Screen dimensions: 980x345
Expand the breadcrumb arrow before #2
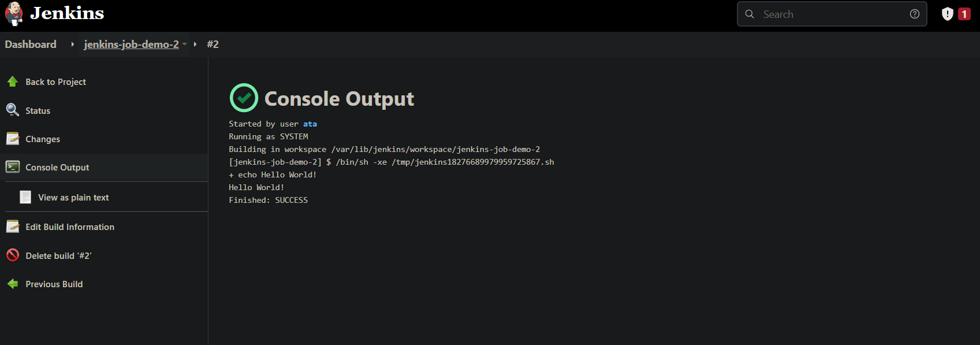coord(195,44)
